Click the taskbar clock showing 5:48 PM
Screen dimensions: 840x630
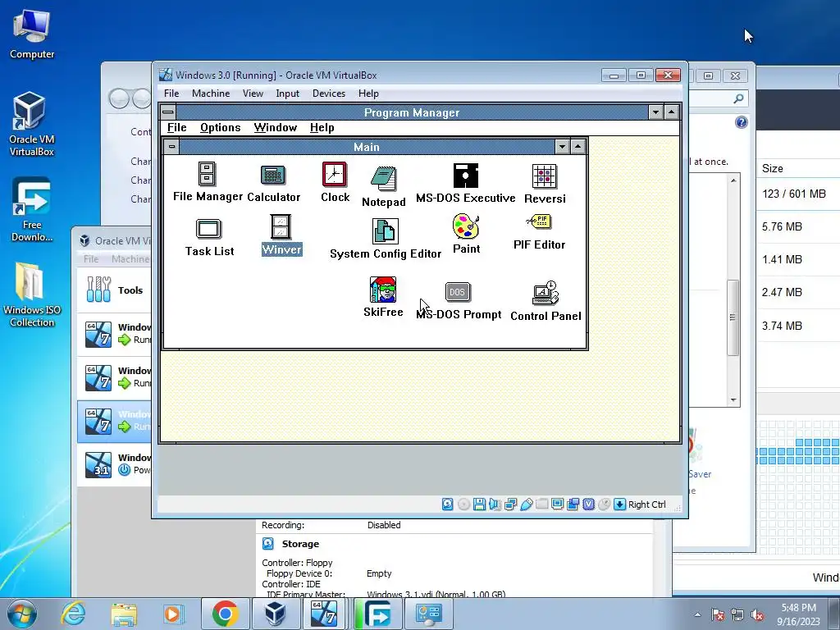point(798,614)
